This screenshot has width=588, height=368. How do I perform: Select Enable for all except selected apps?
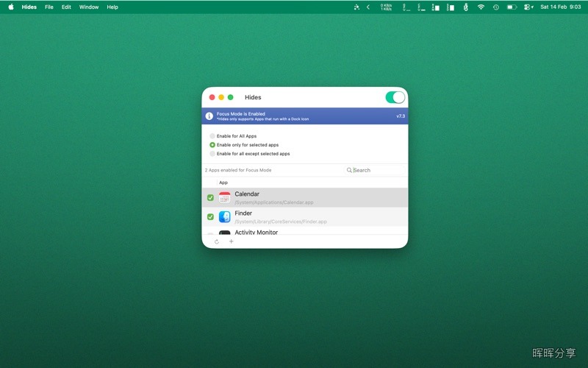click(212, 154)
